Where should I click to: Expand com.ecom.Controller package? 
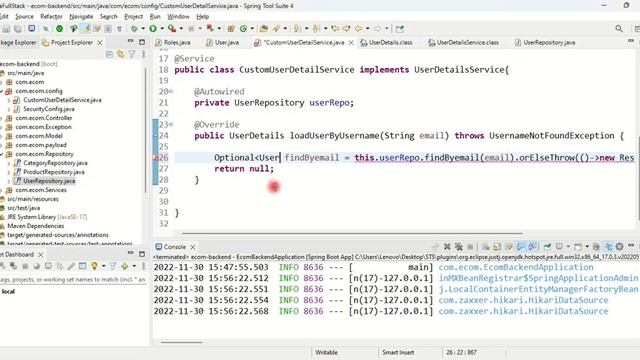click(2, 118)
